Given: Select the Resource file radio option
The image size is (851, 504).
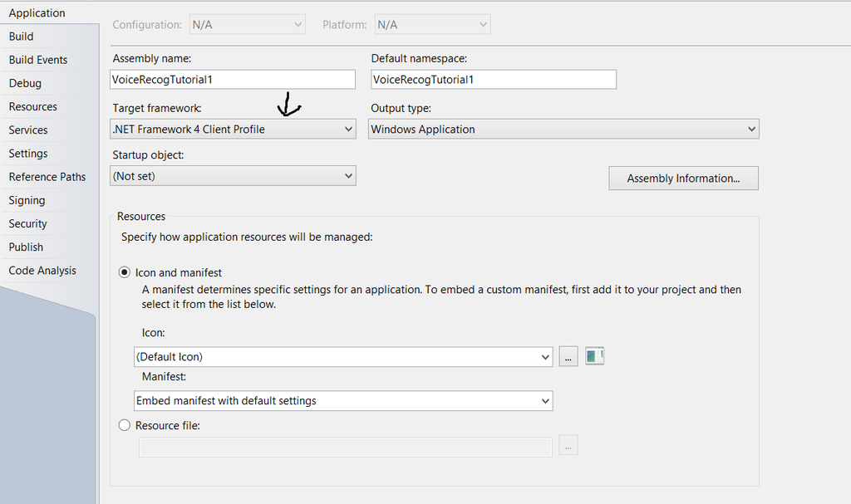Looking at the screenshot, I should point(125,425).
